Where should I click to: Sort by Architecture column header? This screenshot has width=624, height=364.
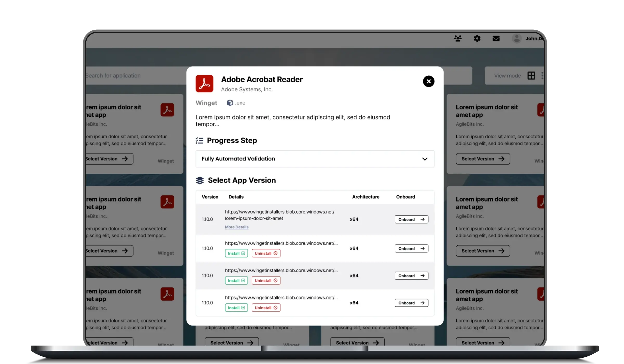tap(366, 197)
